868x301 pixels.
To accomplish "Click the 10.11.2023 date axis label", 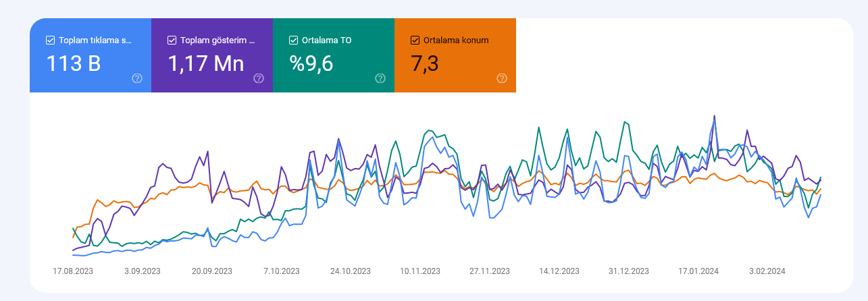I will 420,271.
